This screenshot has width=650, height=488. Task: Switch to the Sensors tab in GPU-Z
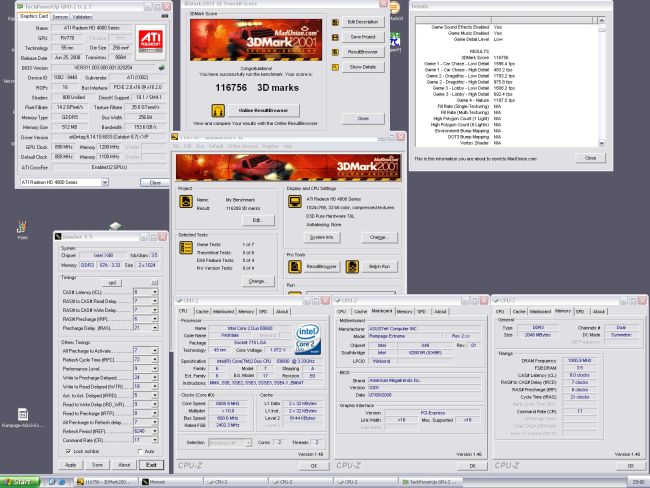coord(60,17)
